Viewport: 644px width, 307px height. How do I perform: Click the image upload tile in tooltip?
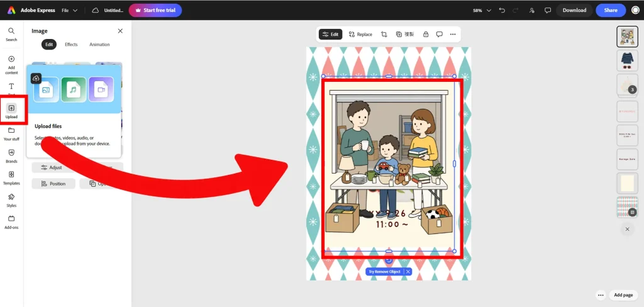tap(46, 89)
